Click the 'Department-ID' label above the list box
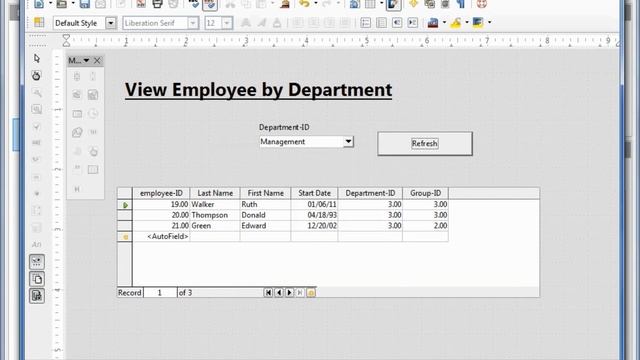640x360 pixels. (284, 127)
